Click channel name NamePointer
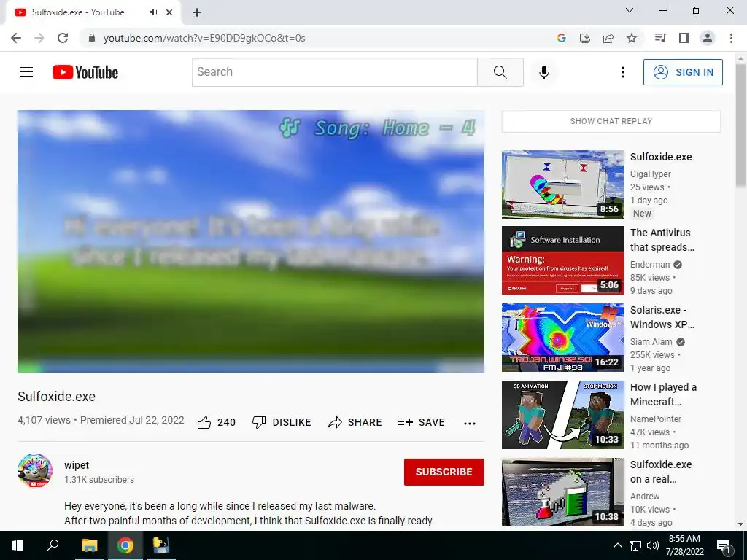The width and height of the screenshot is (747, 560). coord(656,419)
